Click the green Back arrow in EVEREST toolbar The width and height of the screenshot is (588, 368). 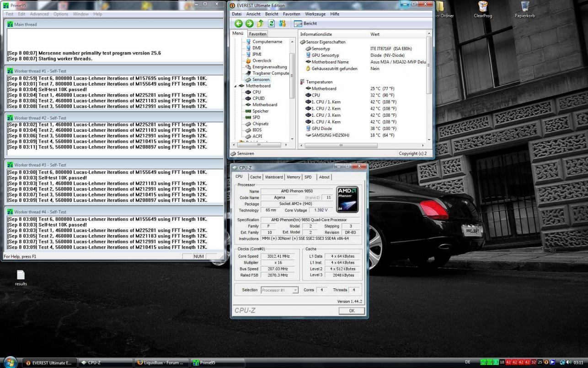click(238, 23)
